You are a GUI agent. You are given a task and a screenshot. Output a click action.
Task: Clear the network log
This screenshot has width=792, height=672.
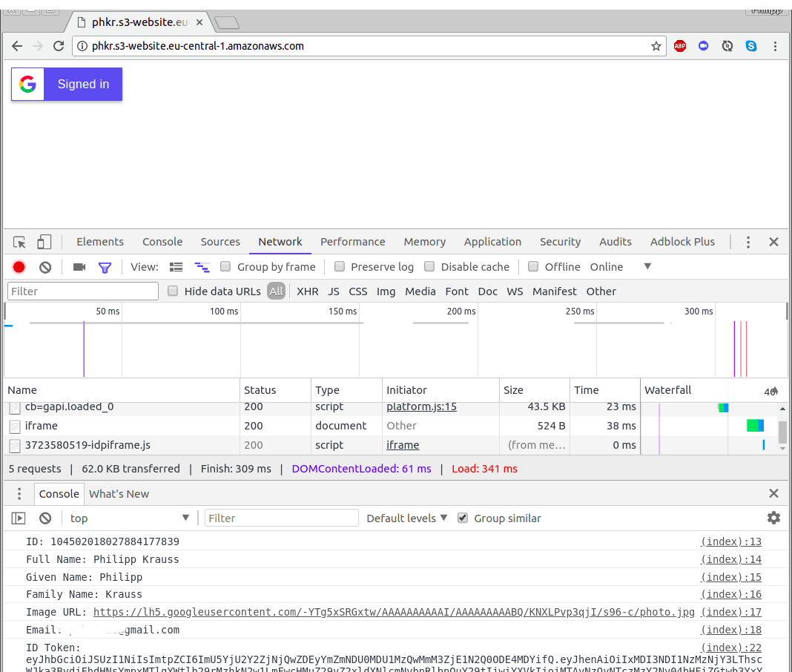(45, 267)
